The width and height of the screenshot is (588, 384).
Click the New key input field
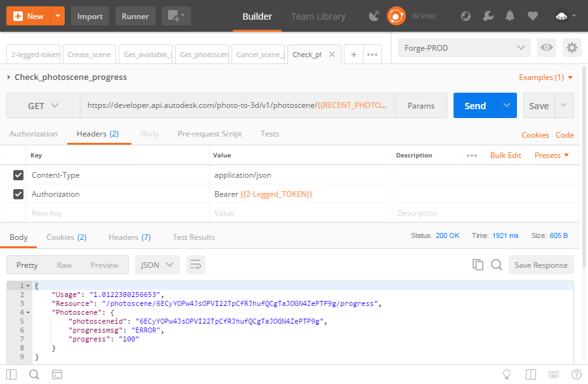[x=118, y=213]
